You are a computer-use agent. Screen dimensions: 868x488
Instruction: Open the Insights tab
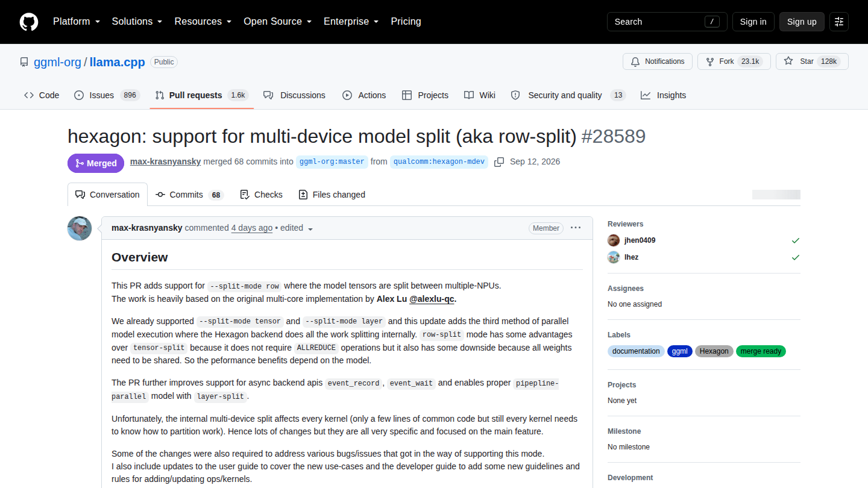pyautogui.click(x=663, y=95)
